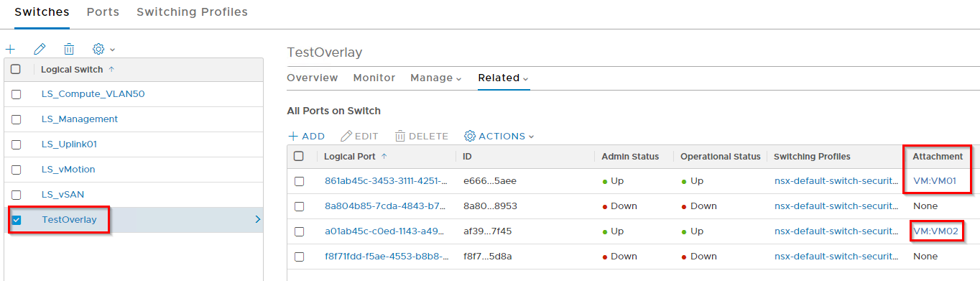The width and height of the screenshot is (980, 281).
Task: Click the trash delete icon above the switch list
Action: tap(69, 49)
